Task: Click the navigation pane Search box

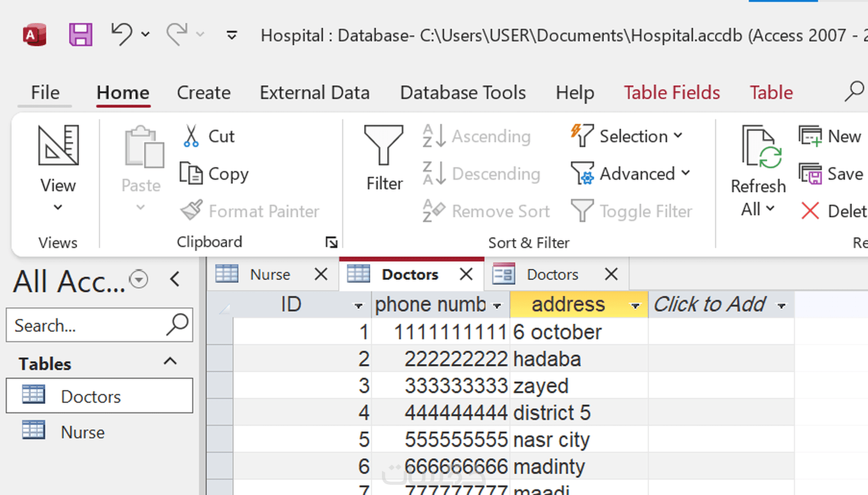Action: pos(87,325)
